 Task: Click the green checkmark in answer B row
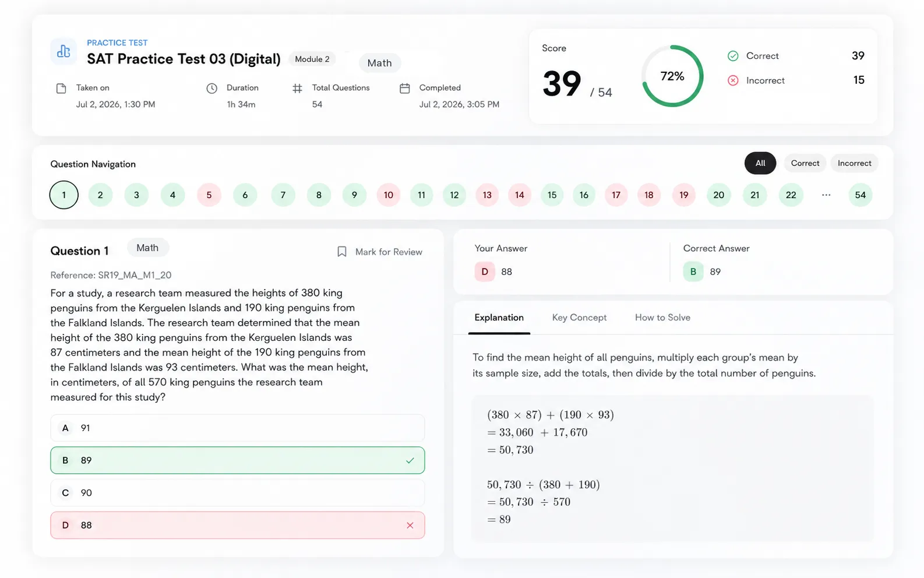click(410, 460)
